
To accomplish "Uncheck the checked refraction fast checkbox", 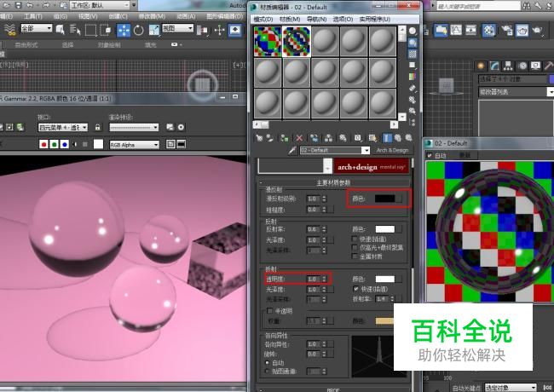I will (355, 289).
